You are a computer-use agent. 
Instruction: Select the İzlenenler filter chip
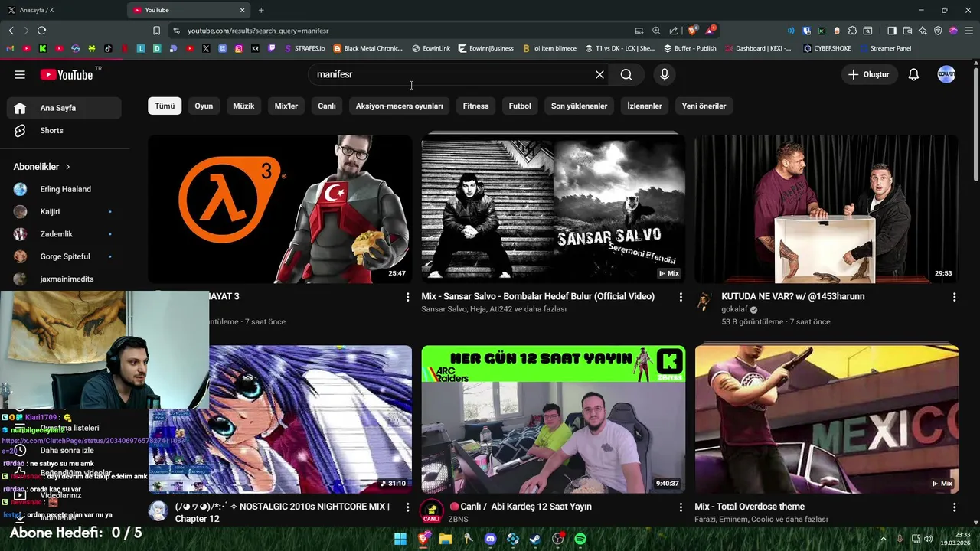[645, 106]
